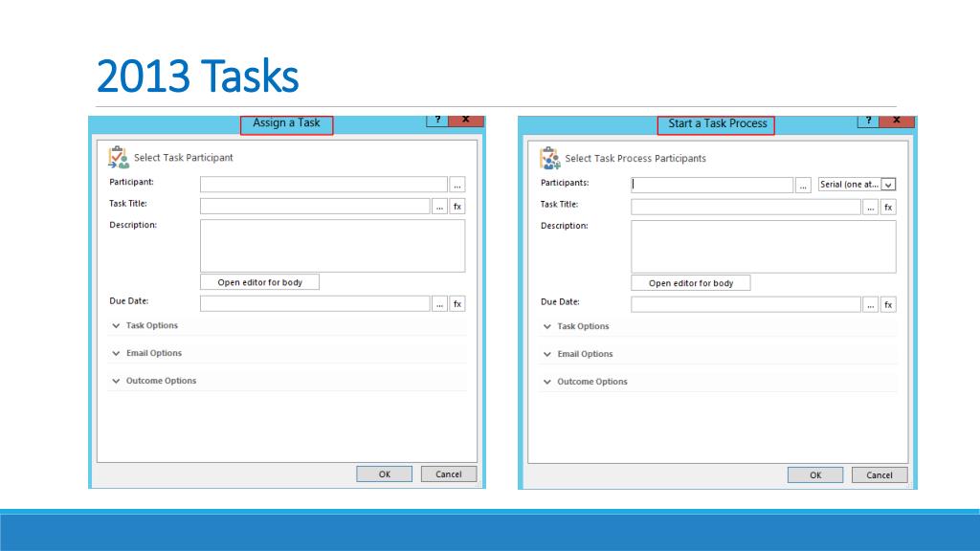The width and height of the screenshot is (980, 551).
Task: Close the Assign a Task dialog
Action: click(x=466, y=120)
